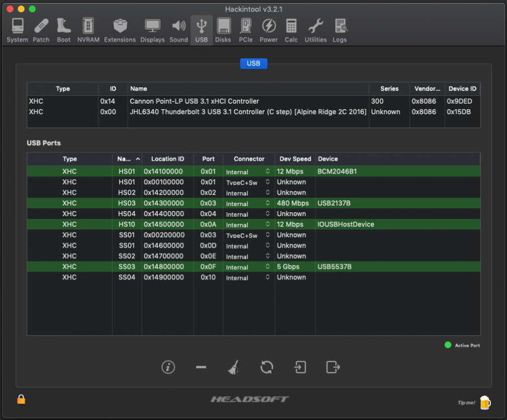Open the Sound section

click(179, 30)
